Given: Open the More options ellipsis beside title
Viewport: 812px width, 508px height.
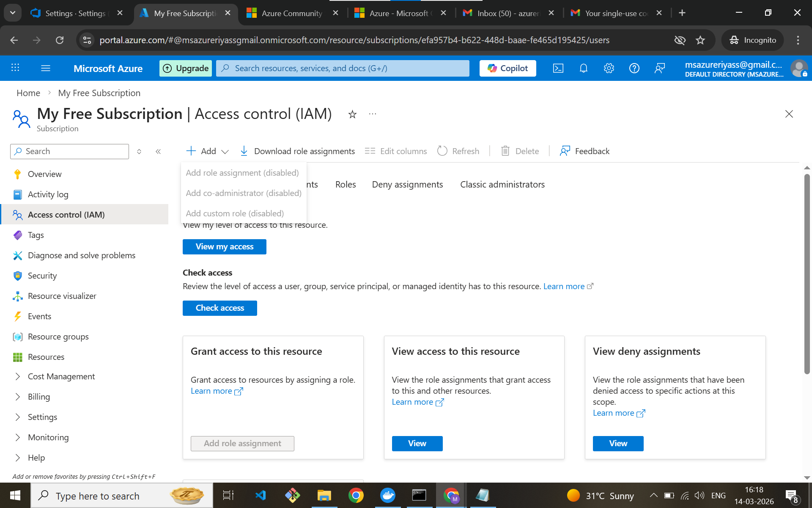Looking at the screenshot, I should click(373, 114).
